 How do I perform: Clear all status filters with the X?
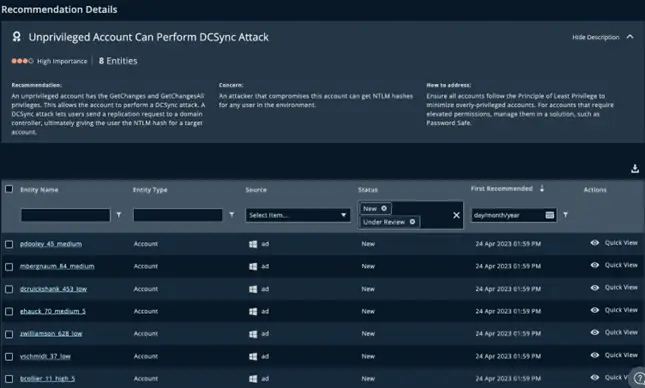coord(456,215)
